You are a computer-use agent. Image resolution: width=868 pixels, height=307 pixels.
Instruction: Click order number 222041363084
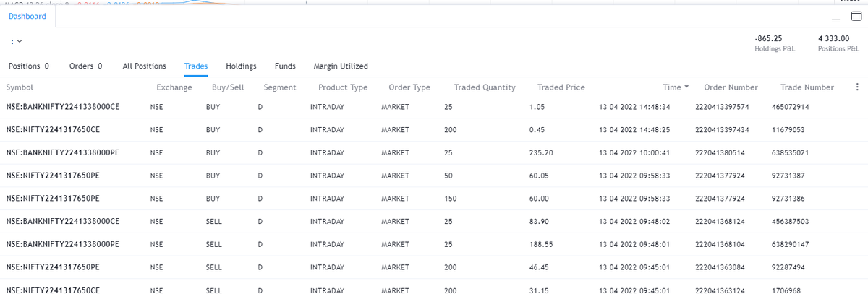pos(719,267)
